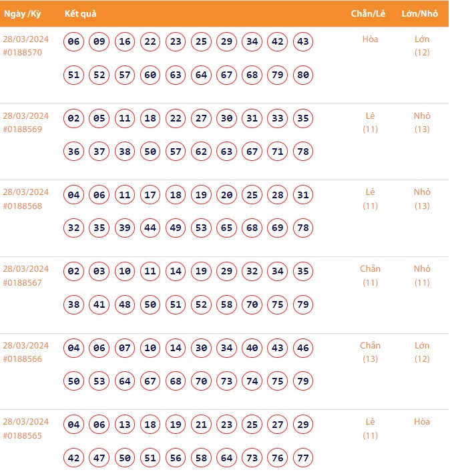Screen dimensions: 450x476
Task: Click ball 80 in draw #0188570
Action: coord(303,75)
